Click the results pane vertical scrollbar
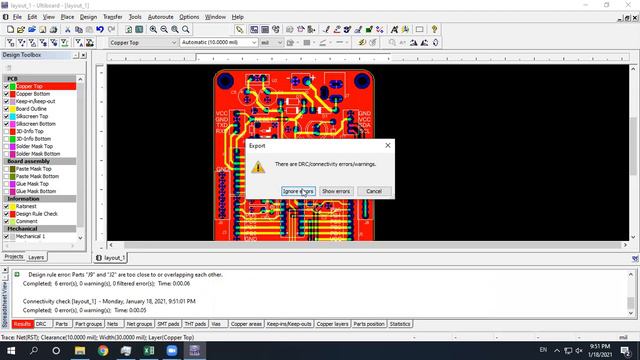The image size is (640, 360). [x=631, y=294]
